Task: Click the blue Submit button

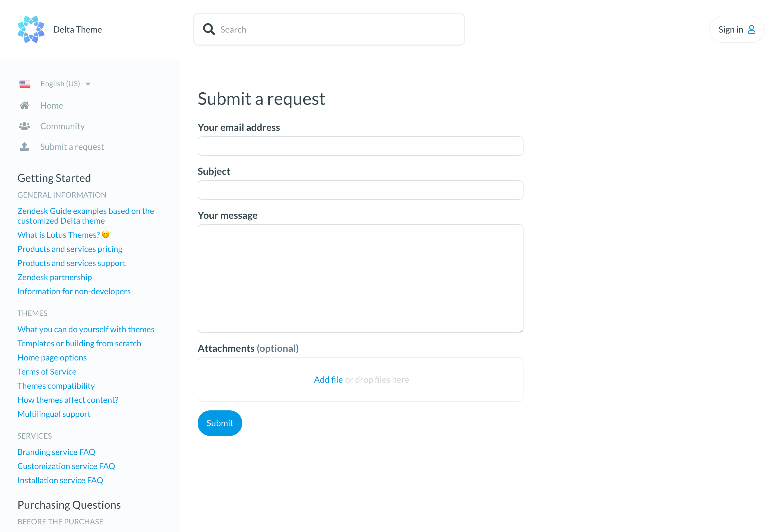Action: (x=220, y=423)
